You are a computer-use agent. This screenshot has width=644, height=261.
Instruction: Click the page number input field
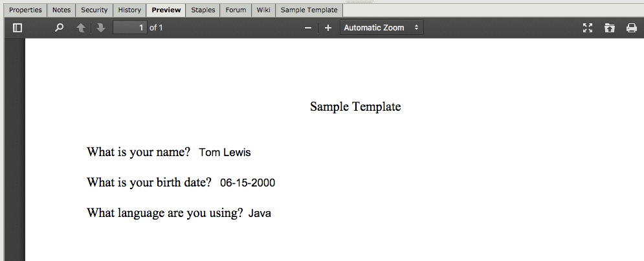coord(130,28)
